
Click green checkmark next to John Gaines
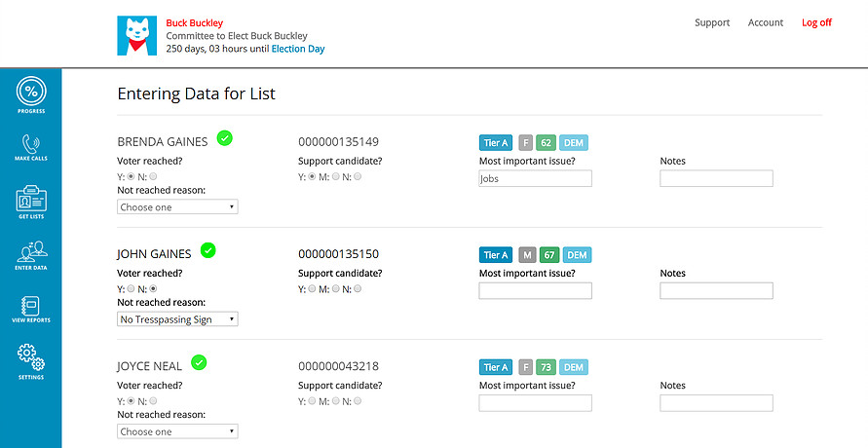tap(208, 250)
